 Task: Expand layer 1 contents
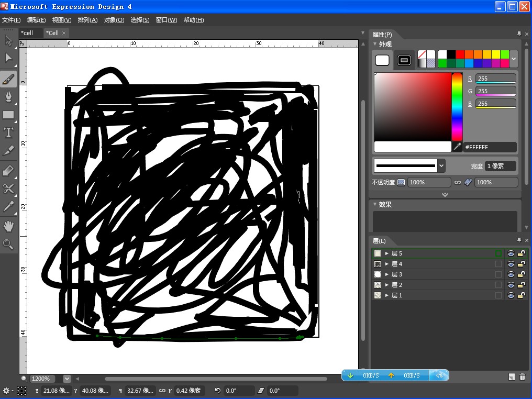click(x=386, y=295)
